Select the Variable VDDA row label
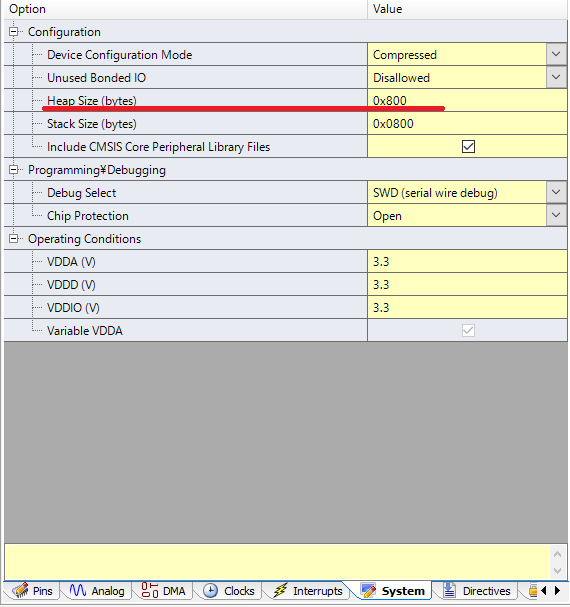Viewport: 570px width, 607px height. [x=84, y=331]
